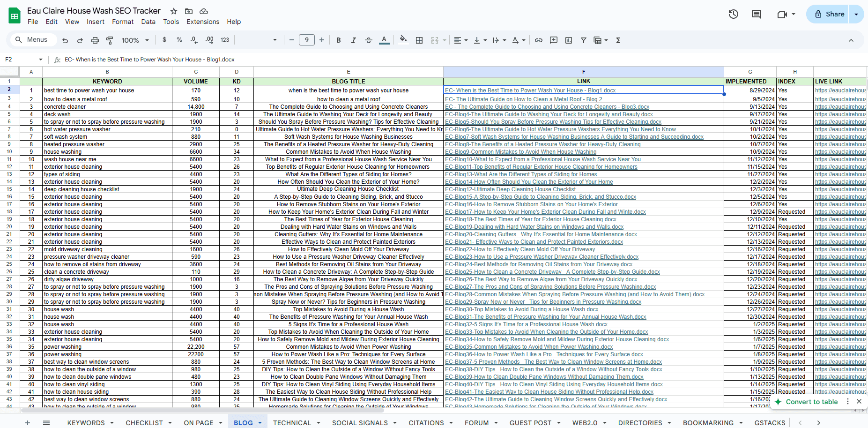The width and height of the screenshot is (868, 428).
Task: Open the all sheets list
Action: pos(46,423)
